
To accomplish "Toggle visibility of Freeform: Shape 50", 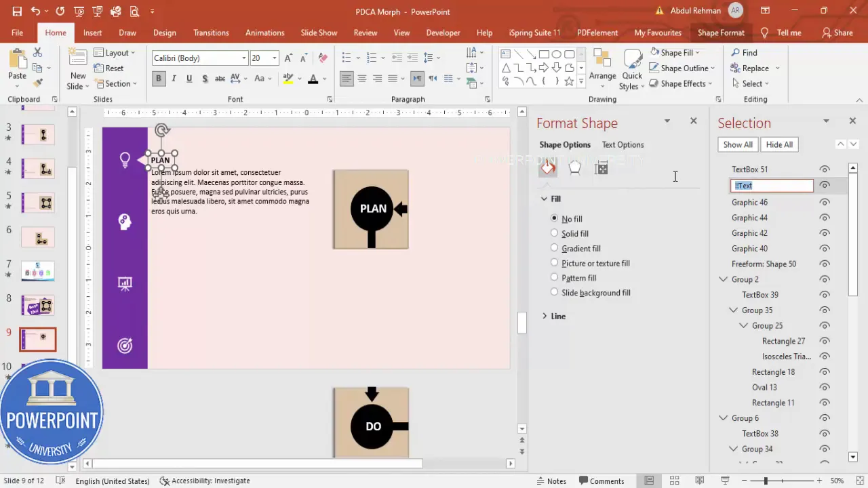I will coord(825,264).
